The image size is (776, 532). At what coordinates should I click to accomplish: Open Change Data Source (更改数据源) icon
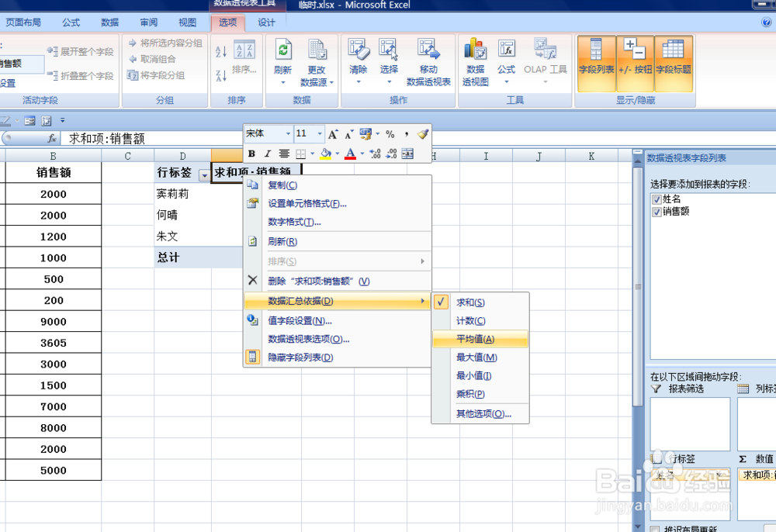coord(317,50)
